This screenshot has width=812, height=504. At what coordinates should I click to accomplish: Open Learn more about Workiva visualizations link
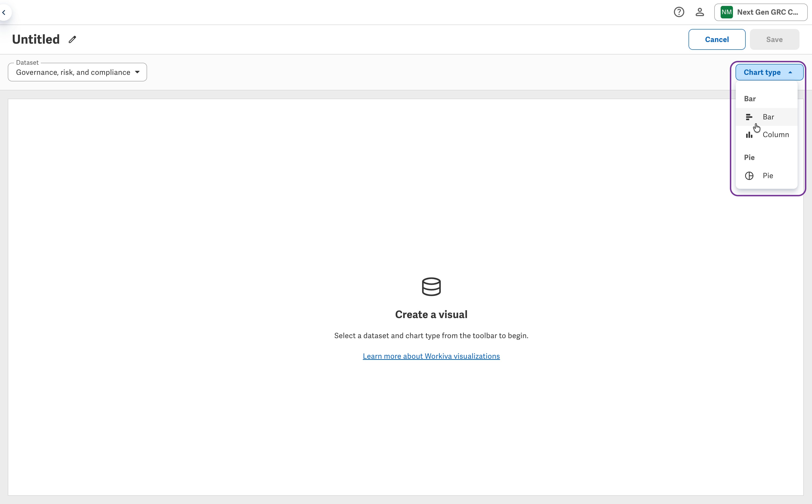(431, 356)
